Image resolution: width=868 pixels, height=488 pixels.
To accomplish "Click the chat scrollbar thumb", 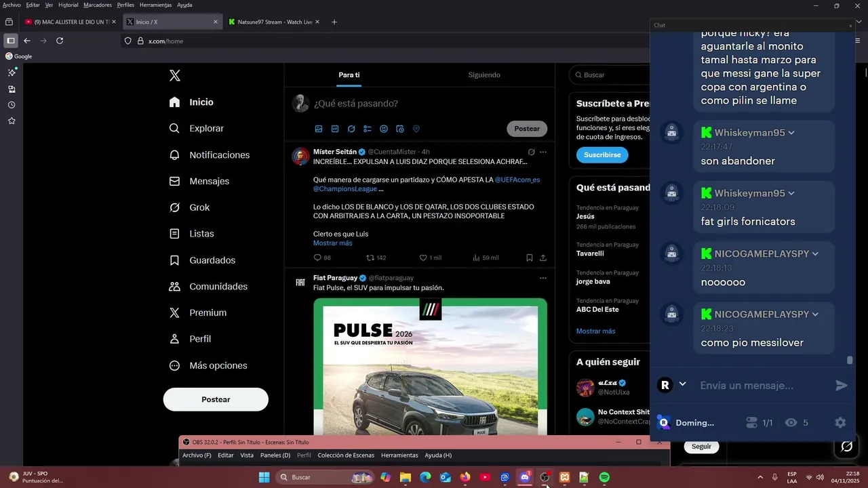I will 850,360.
